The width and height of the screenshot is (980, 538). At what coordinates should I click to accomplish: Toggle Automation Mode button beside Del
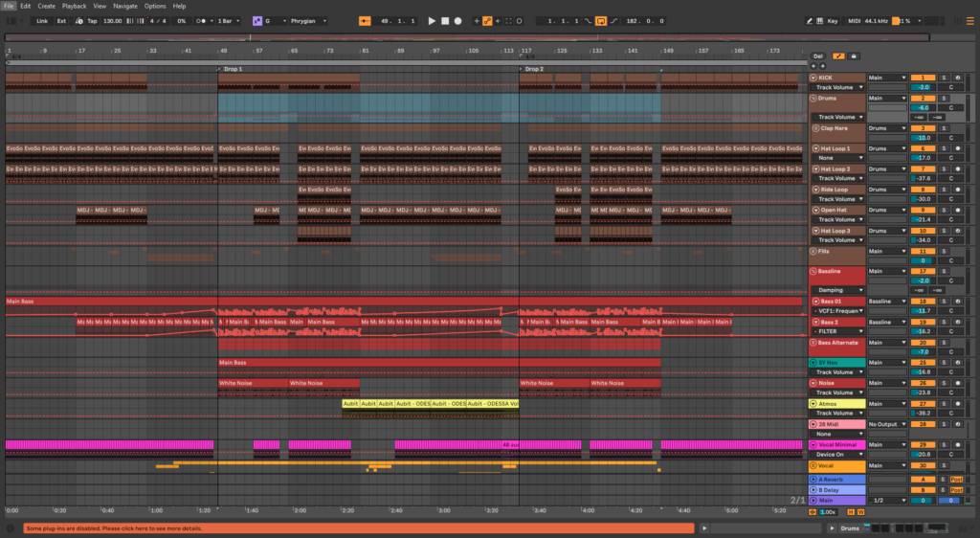click(838, 56)
